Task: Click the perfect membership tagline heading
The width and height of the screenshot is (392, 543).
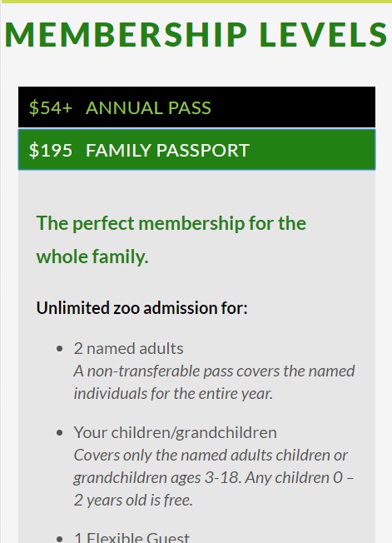Action: coord(171,240)
